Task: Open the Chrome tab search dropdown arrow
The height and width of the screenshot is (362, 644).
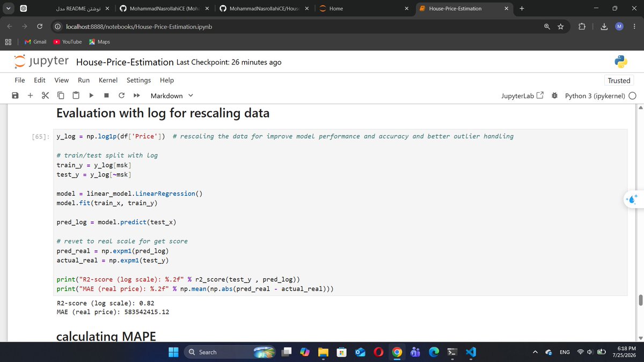Action: click(x=9, y=9)
